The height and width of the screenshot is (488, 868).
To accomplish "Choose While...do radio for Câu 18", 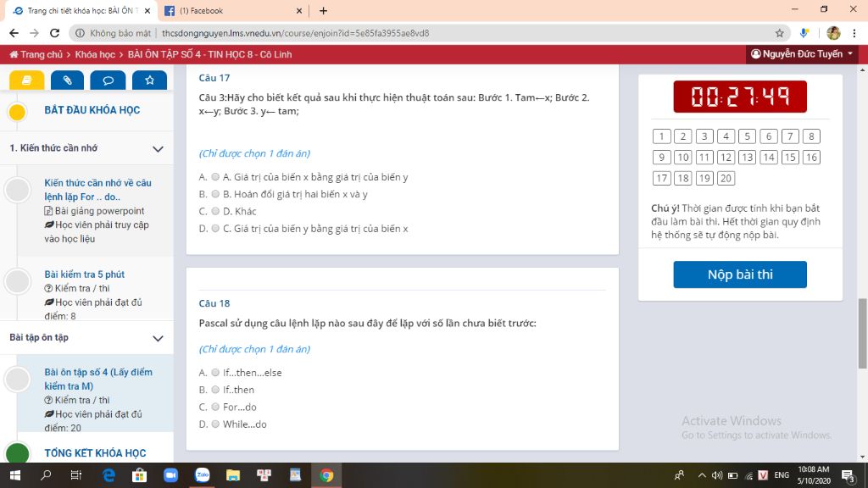I will (215, 424).
